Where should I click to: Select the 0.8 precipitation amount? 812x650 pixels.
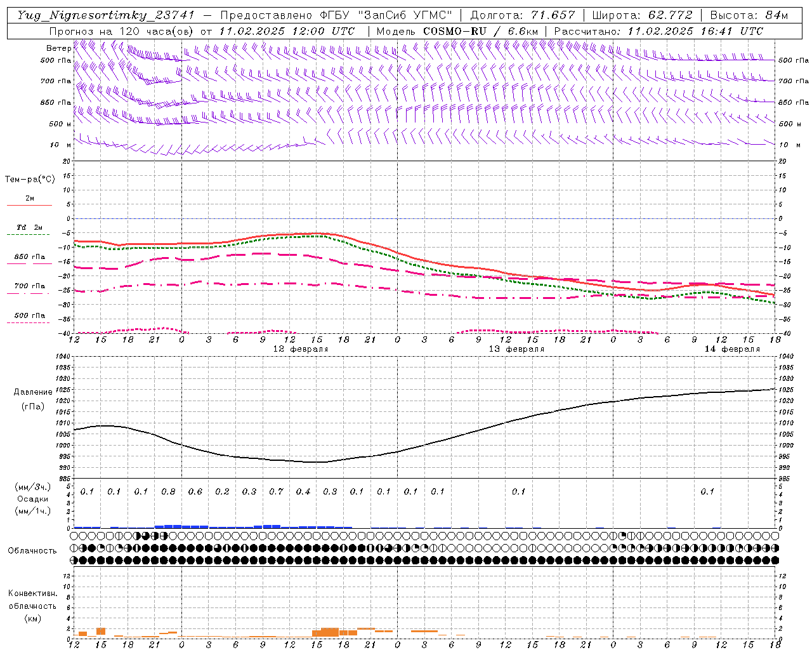[168, 491]
